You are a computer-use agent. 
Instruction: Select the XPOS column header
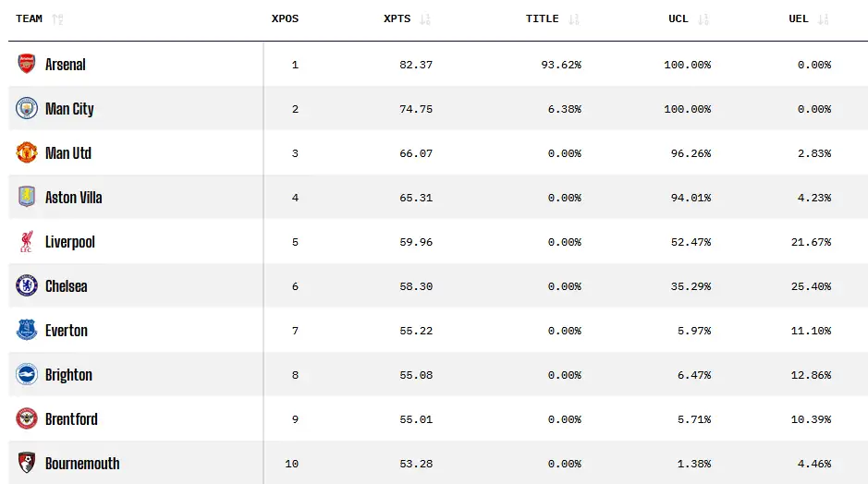tap(285, 18)
